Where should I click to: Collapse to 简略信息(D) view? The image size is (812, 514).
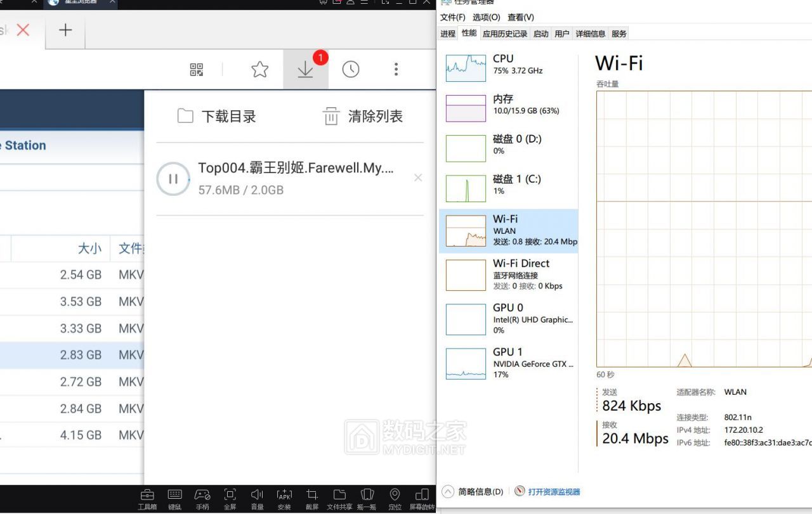pyautogui.click(x=473, y=492)
